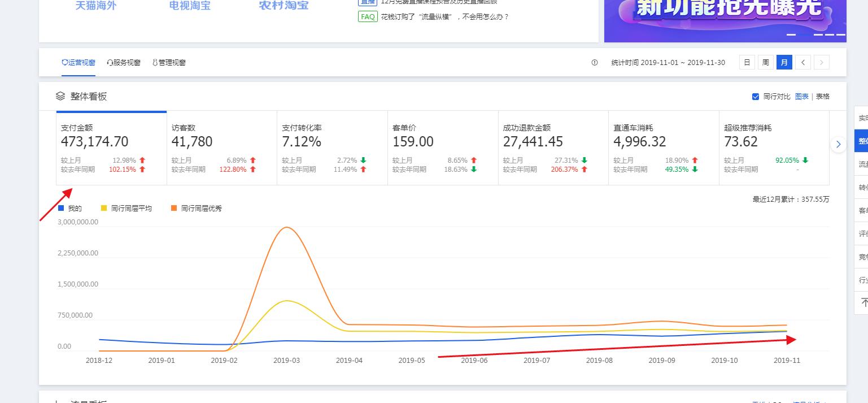Image resolution: width=868 pixels, height=403 pixels.
Task: Select the 支付转化率 metric card
Action: click(332, 148)
